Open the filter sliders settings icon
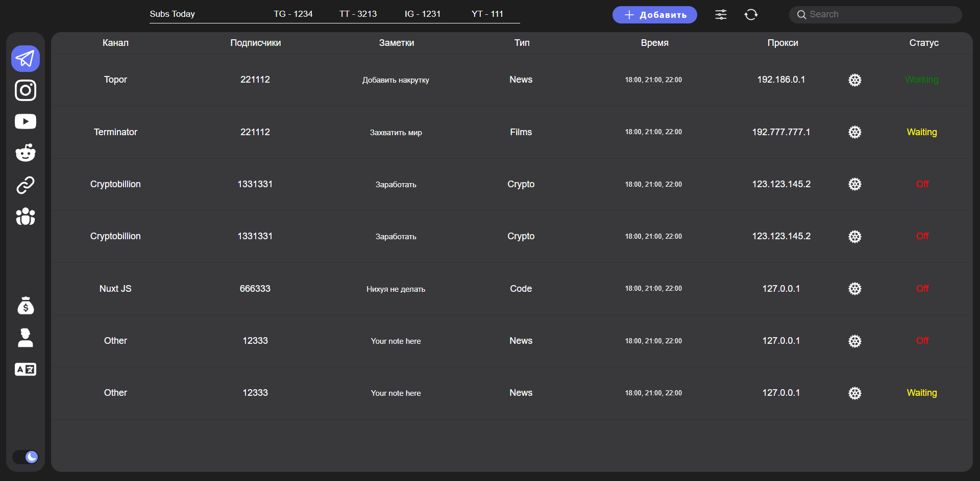 point(721,15)
